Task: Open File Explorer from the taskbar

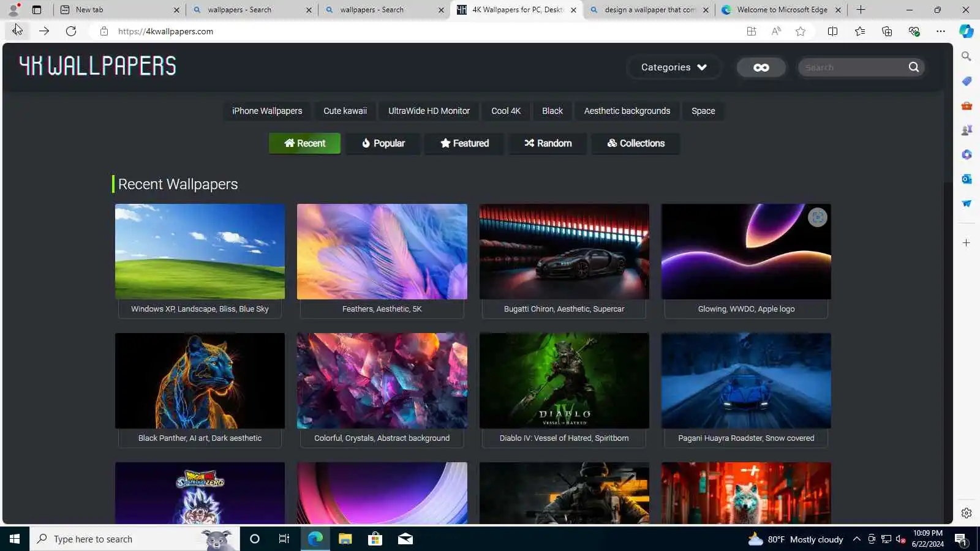Action: [345, 539]
